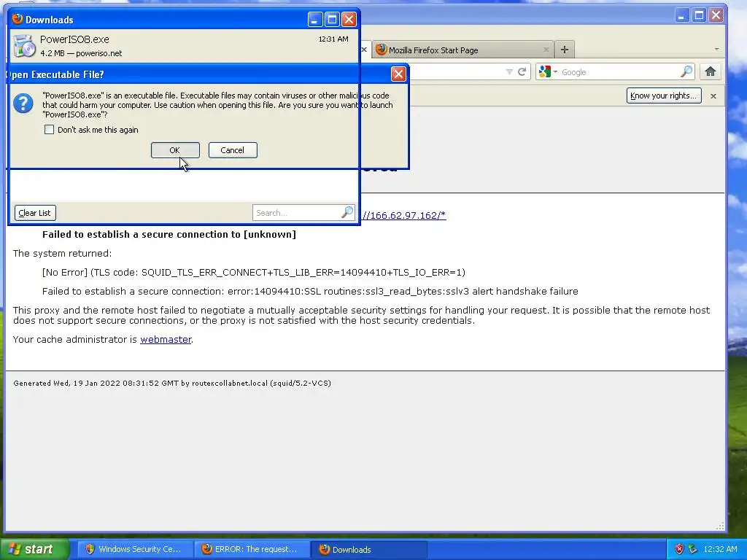Click the webmaster link
Viewport: 747px width, 560px height.
(166, 340)
